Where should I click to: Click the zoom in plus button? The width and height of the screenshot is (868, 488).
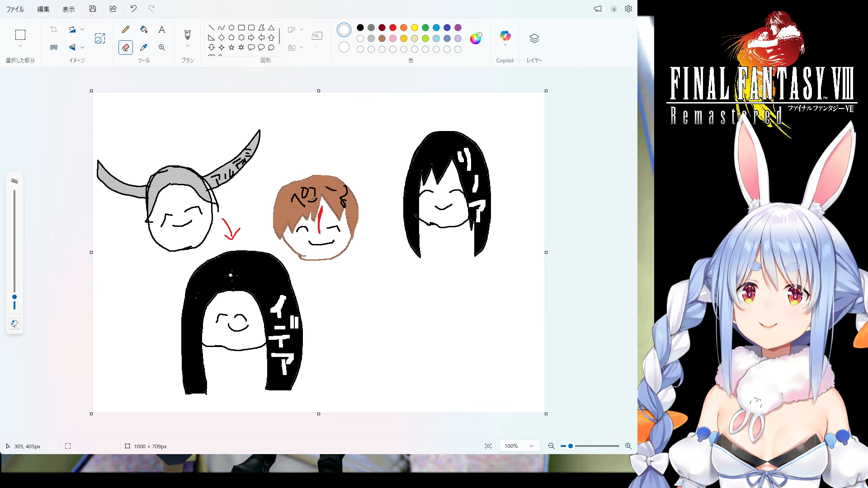point(628,446)
